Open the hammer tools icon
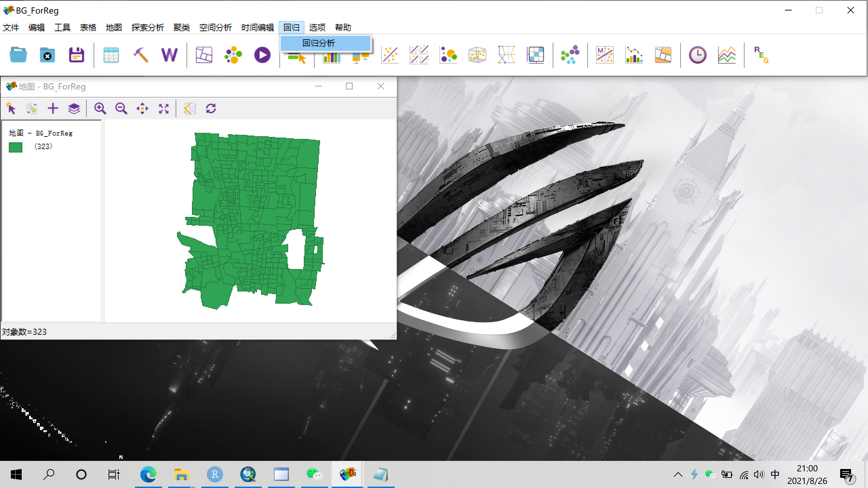 tap(140, 55)
